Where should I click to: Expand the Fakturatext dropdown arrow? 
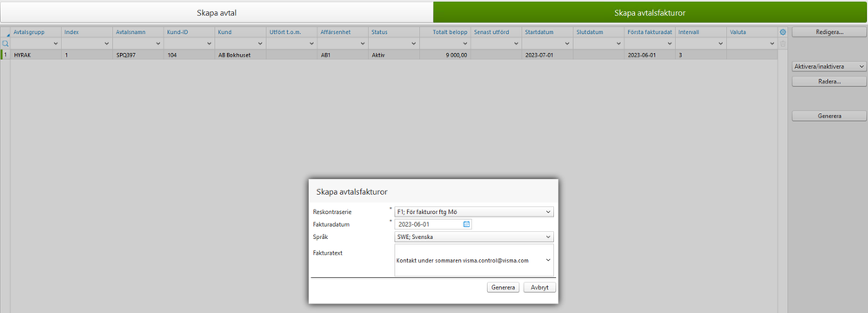[548, 260]
